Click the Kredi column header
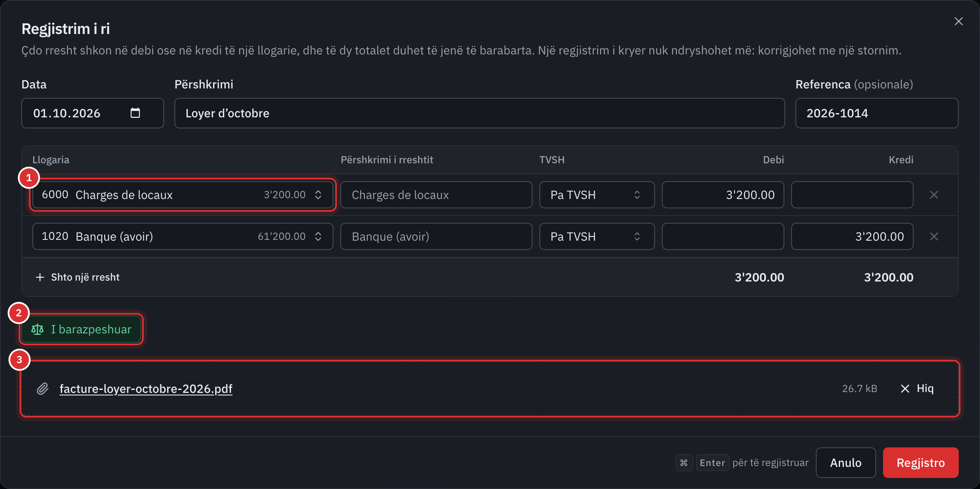This screenshot has width=980, height=489. pyautogui.click(x=901, y=160)
